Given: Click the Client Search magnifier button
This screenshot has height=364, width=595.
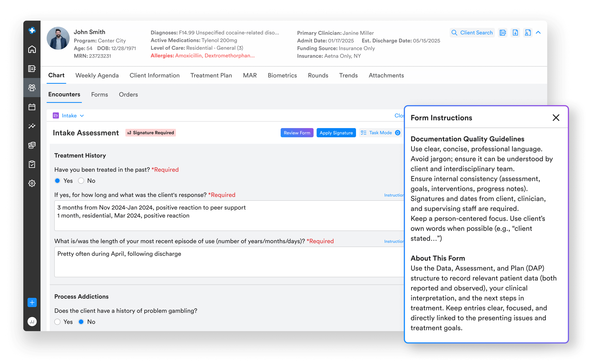Looking at the screenshot, I should (472, 32).
